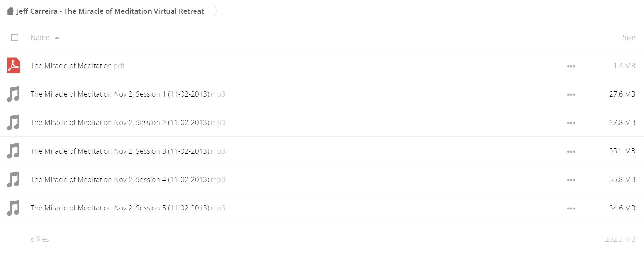Open the three-dot menu for Session 3

tap(571, 152)
